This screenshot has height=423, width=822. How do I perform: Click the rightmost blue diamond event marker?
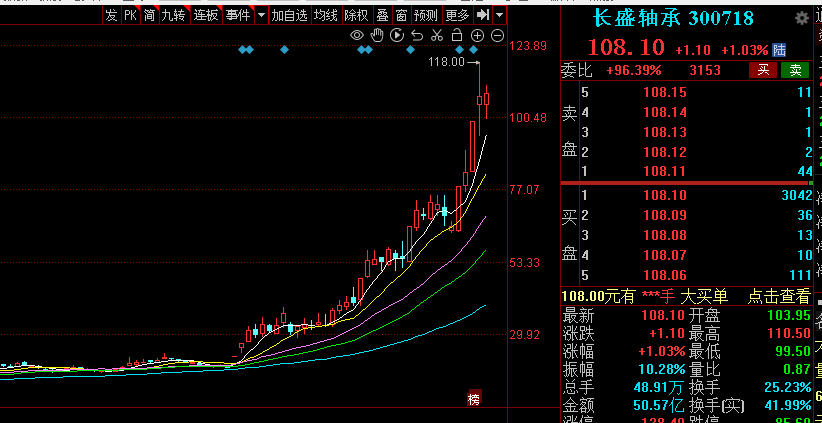click(x=473, y=50)
